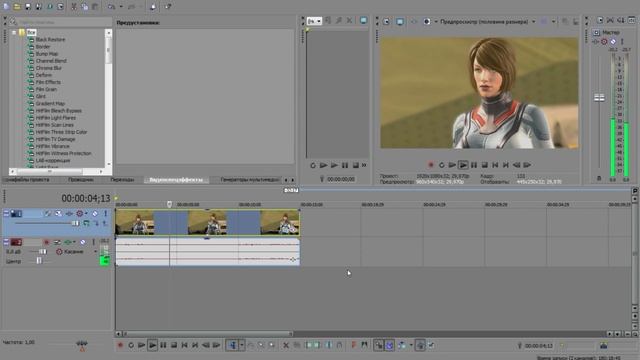
Task: Pause playback on the timeline transport bar
Action: 163,345
